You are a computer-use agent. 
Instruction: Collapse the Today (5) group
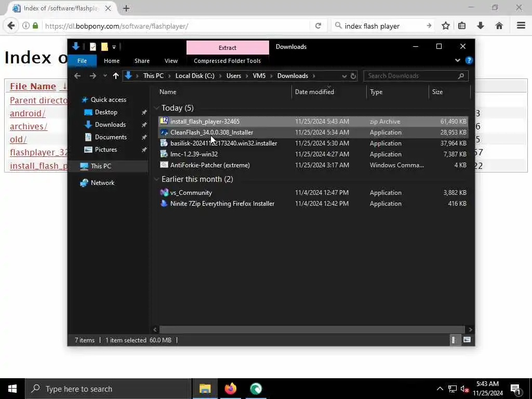click(x=156, y=108)
